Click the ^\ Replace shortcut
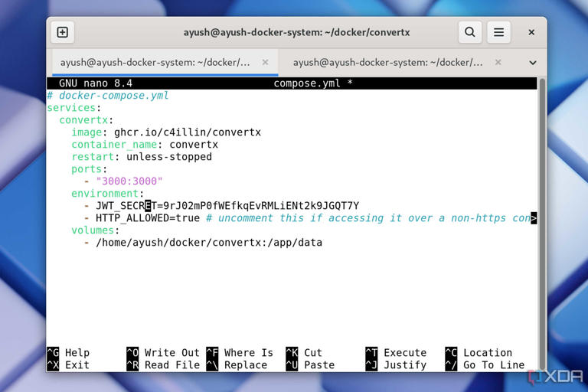This screenshot has width=588, height=392. 237,365
